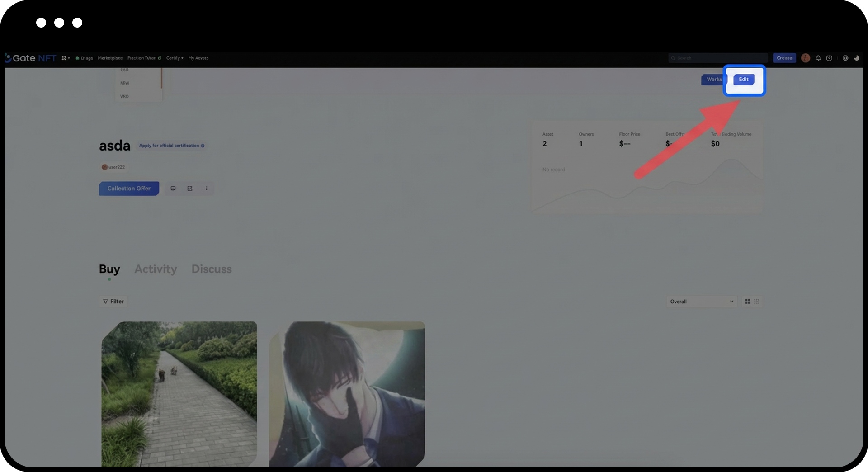The image size is (868, 472).
Task: Open the language globe icon
Action: tap(845, 58)
